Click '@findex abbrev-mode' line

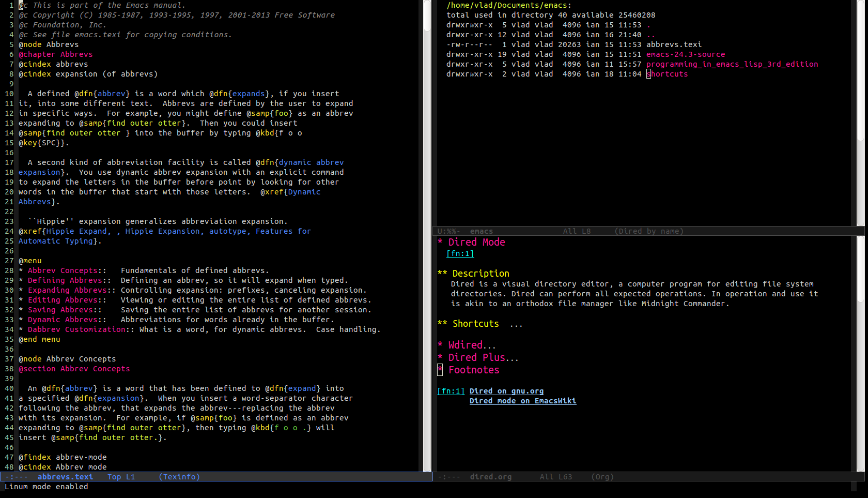tap(63, 457)
